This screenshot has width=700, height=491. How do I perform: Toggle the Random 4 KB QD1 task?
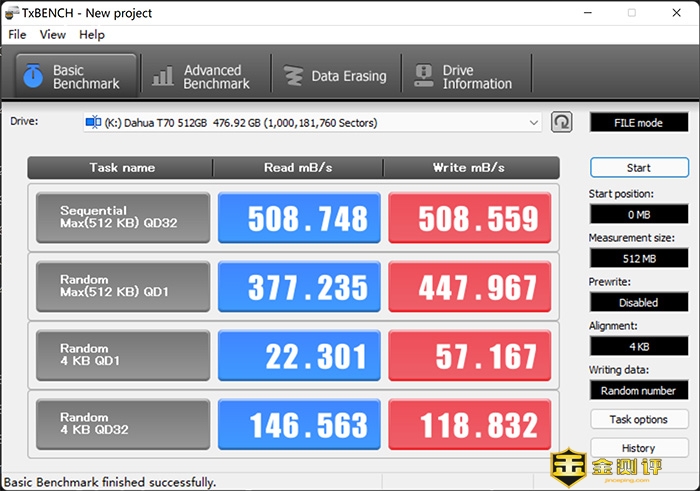pyautogui.click(x=123, y=355)
